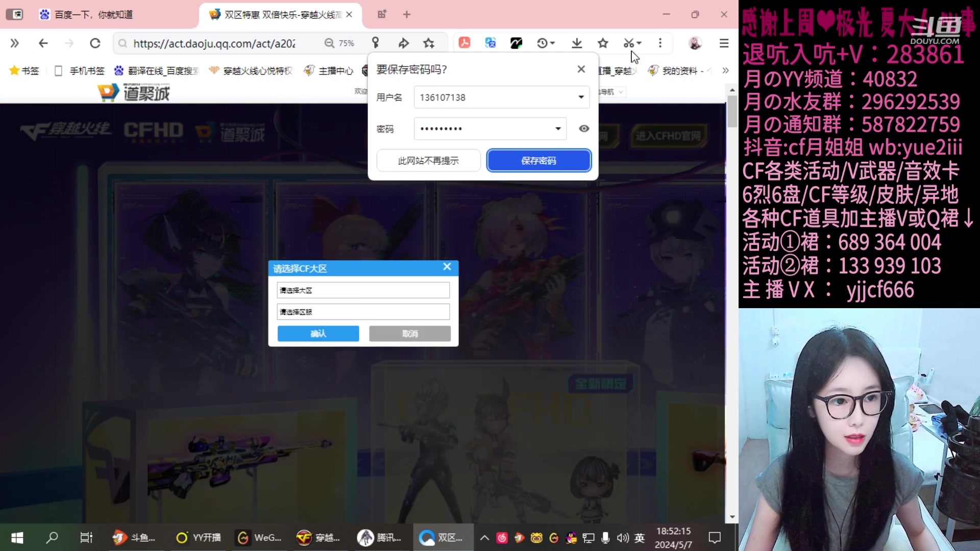This screenshot has width=980, height=551.
Task: Switch input method 英 indicator
Action: [x=640, y=538]
